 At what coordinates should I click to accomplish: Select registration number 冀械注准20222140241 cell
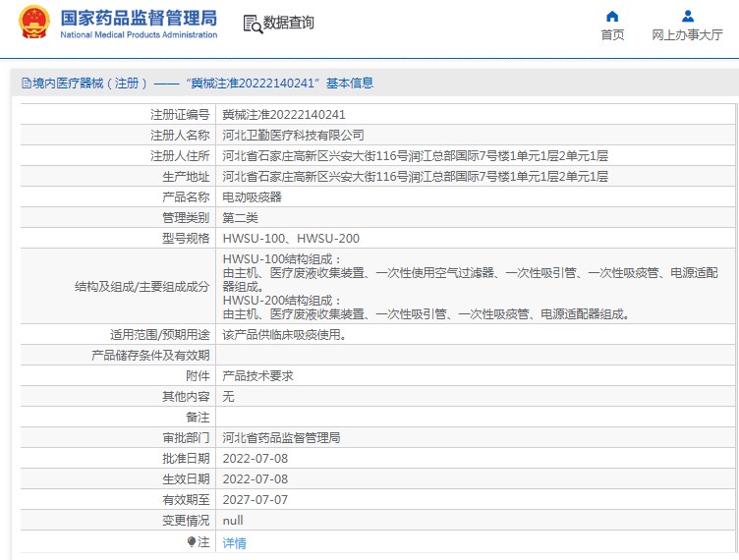tap(284, 114)
